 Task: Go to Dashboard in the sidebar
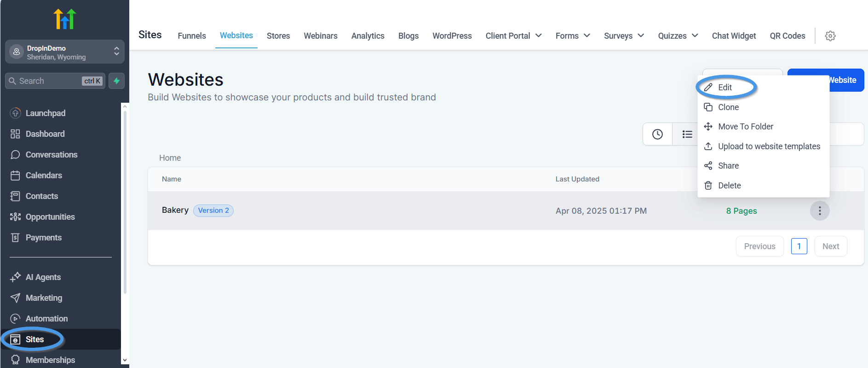pyautogui.click(x=45, y=134)
